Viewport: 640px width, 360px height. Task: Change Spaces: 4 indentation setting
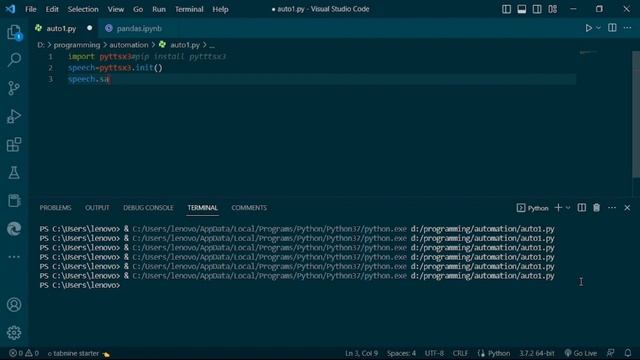coord(401,353)
